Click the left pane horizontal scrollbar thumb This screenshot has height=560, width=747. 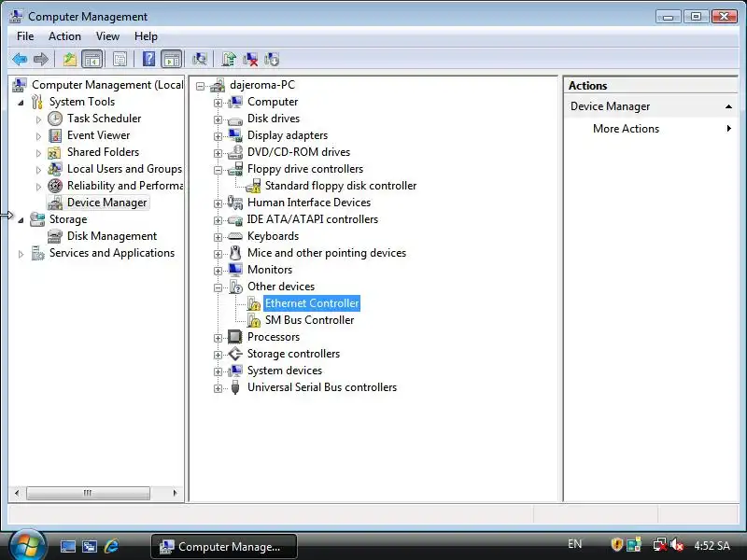coord(88,493)
